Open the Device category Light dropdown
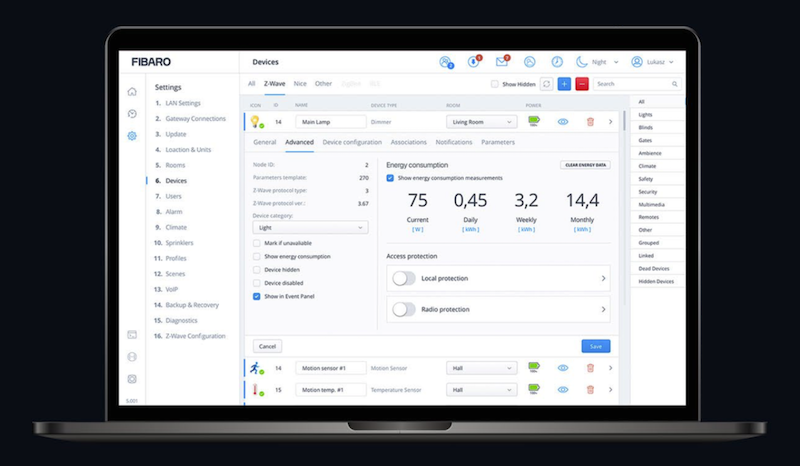This screenshot has height=466, width=800. tap(311, 227)
